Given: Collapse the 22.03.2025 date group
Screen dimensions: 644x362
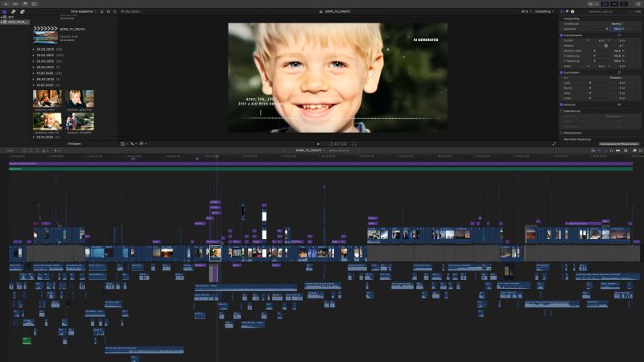Looking at the screenshot, I should point(33,61).
